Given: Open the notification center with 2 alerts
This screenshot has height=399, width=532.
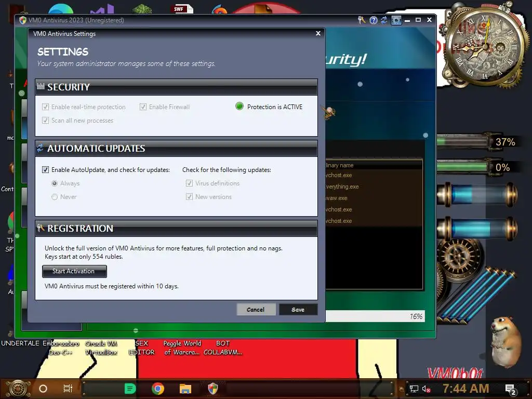Looking at the screenshot, I should coord(510,390).
